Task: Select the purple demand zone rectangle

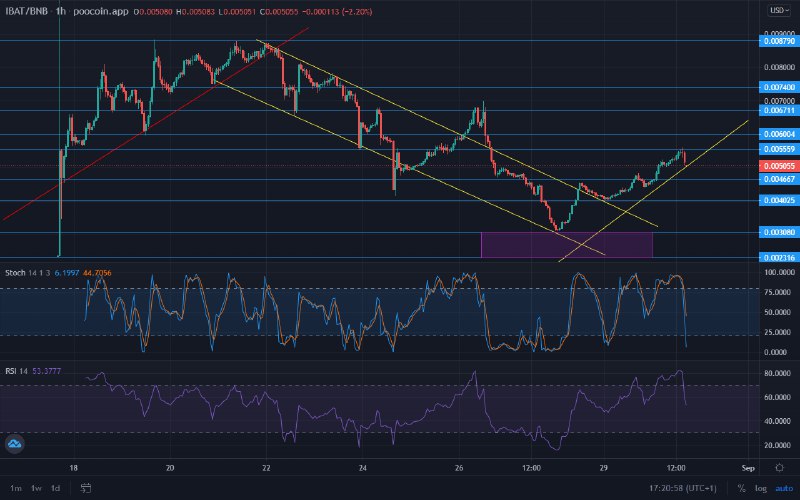Action: click(x=567, y=245)
